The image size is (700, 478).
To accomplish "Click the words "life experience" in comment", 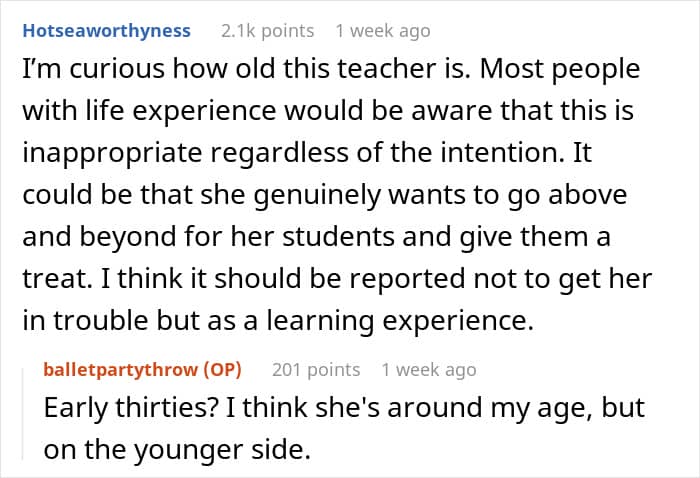I will point(181,111).
